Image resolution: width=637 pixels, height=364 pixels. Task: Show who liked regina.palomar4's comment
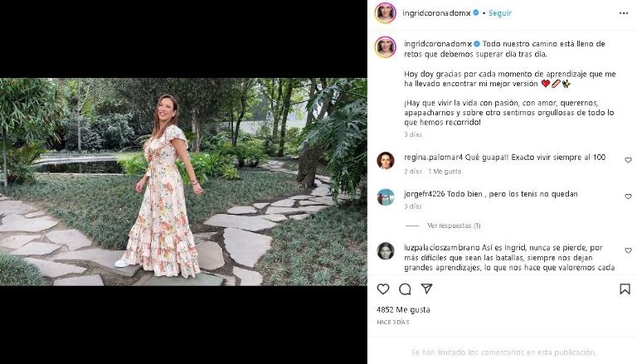click(445, 172)
